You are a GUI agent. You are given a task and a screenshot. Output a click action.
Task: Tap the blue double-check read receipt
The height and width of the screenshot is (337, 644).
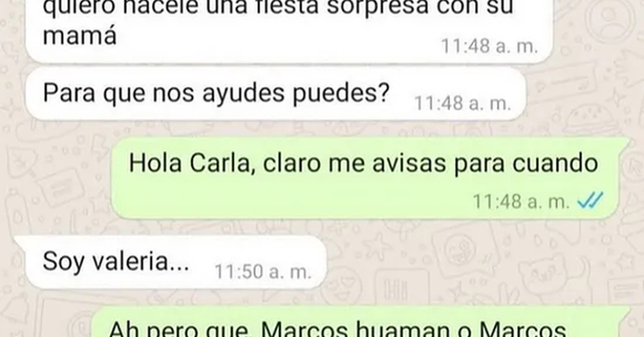[x=590, y=201]
